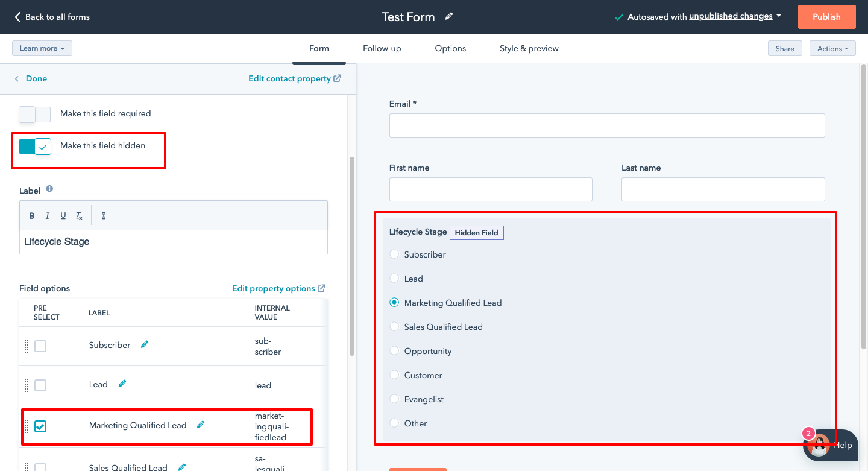Open the Style & preview tab
Screen dimensions: 868x471
(x=529, y=48)
